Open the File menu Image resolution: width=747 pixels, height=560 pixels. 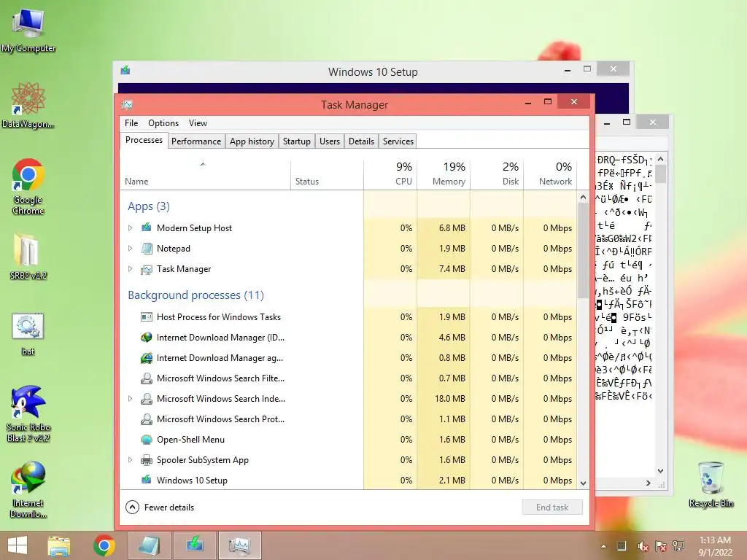click(131, 122)
